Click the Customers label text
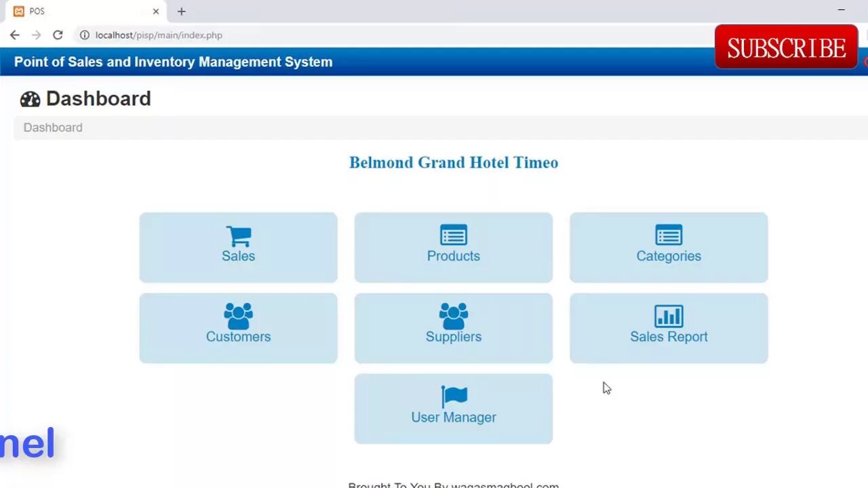Image resolution: width=868 pixels, height=488 pixels. [238, 337]
